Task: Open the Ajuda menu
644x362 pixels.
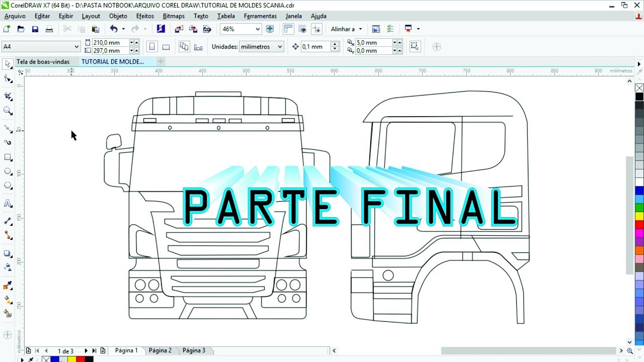Action: coord(318,16)
